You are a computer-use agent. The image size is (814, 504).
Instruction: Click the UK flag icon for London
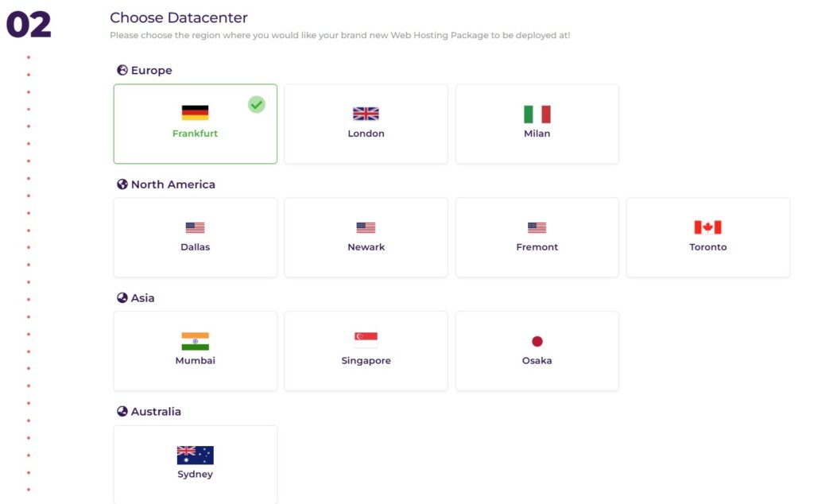366,114
